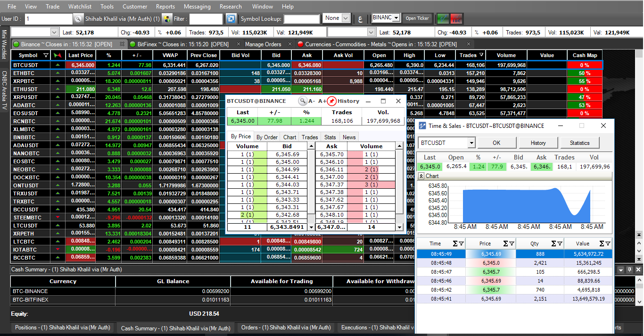This screenshot has width=644, height=336.
Task: Collapse the Chart section in Time & Sales
Action: click(421, 176)
